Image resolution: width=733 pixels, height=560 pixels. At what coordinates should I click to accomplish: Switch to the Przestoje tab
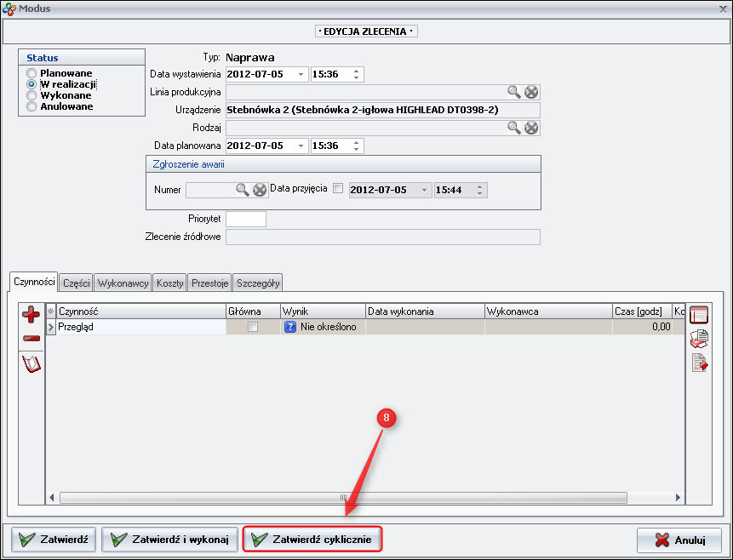tap(209, 283)
